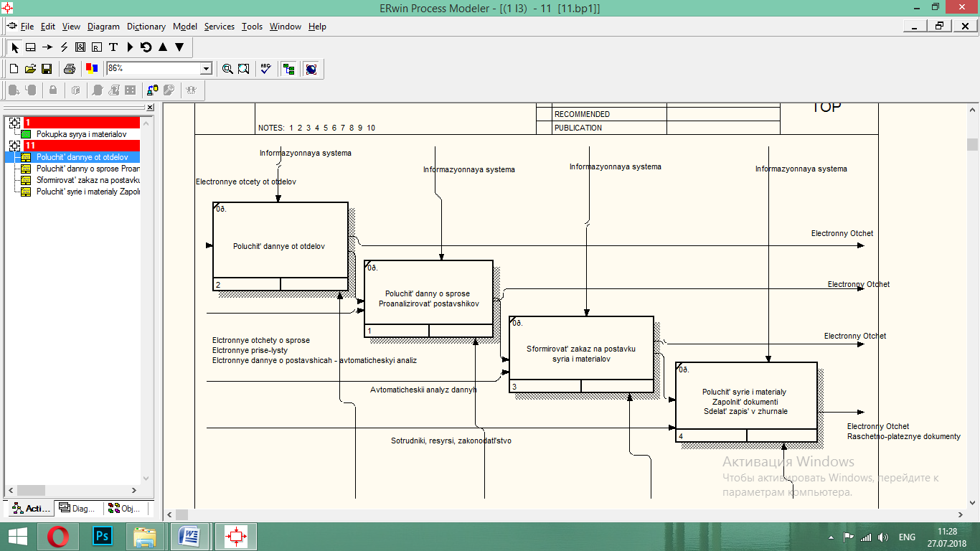The width and height of the screenshot is (980, 551).
Task: Click the Print icon
Action: (70, 69)
